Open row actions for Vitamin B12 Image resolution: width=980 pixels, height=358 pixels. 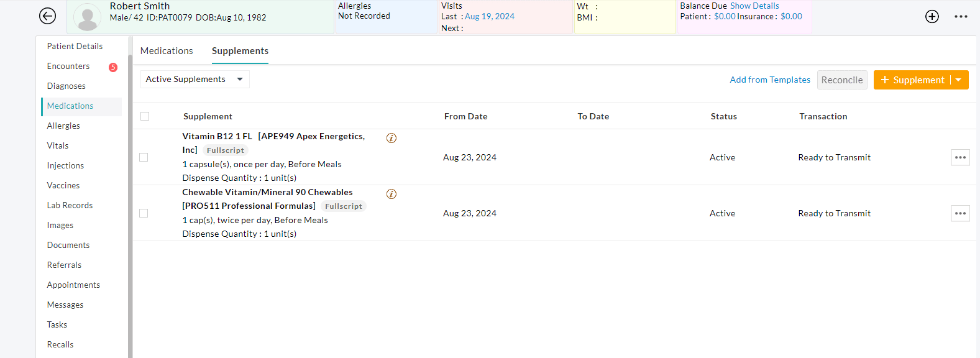(x=960, y=157)
